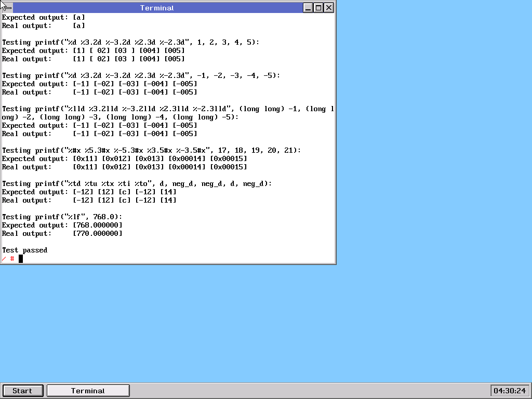Click the Start button

click(x=22, y=391)
